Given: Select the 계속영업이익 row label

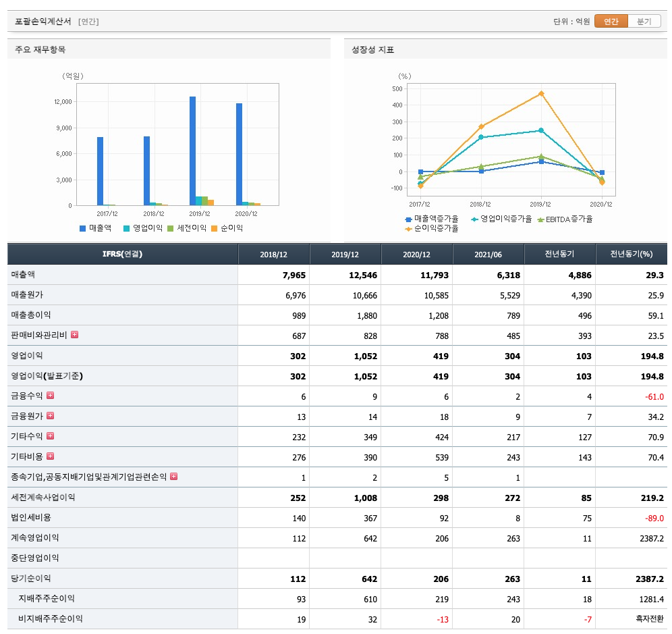Looking at the screenshot, I should pyautogui.click(x=34, y=537).
